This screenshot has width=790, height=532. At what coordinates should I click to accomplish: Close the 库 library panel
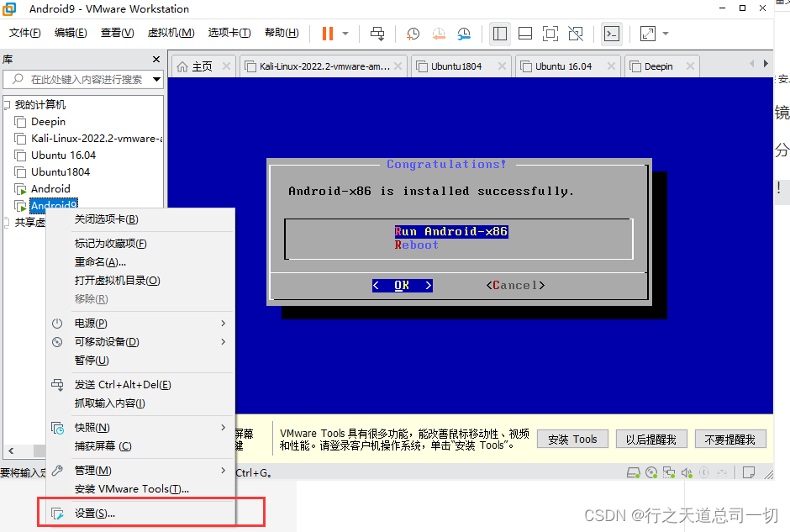click(156, 60)
